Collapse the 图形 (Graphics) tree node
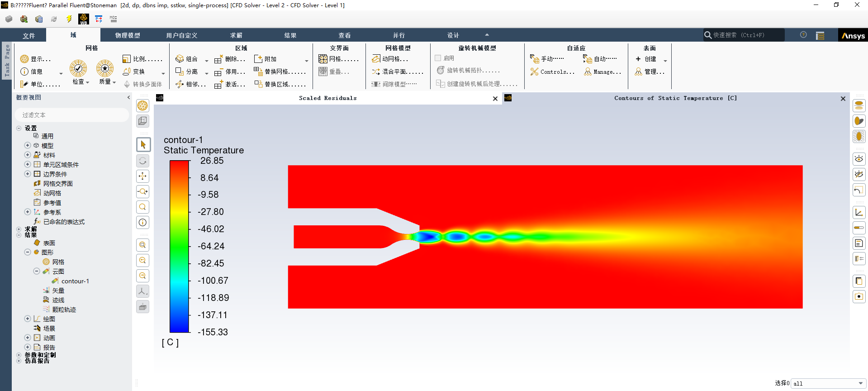 coord(28,252)
